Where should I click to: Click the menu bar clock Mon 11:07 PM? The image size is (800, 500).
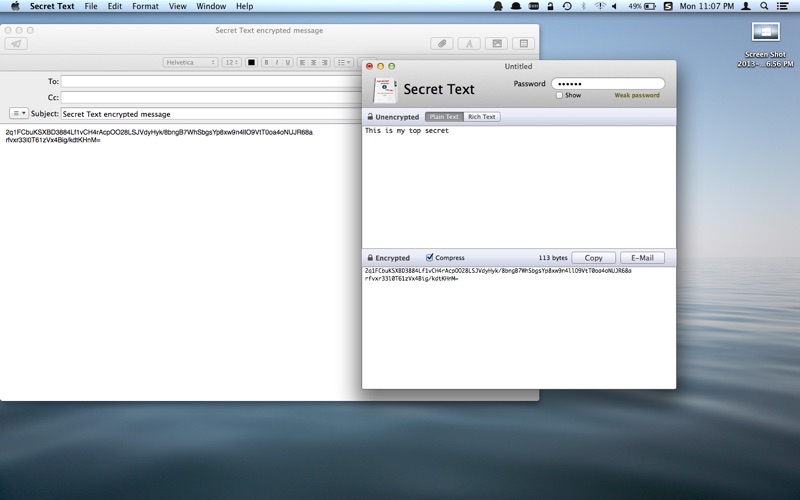point(707,6)
